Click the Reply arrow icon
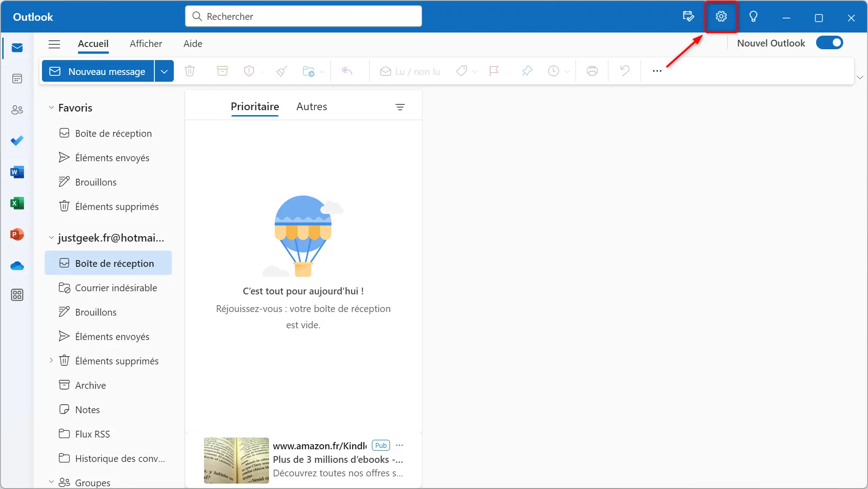The height and width of the screenshot is (489, 868). [x=347, y=71]
